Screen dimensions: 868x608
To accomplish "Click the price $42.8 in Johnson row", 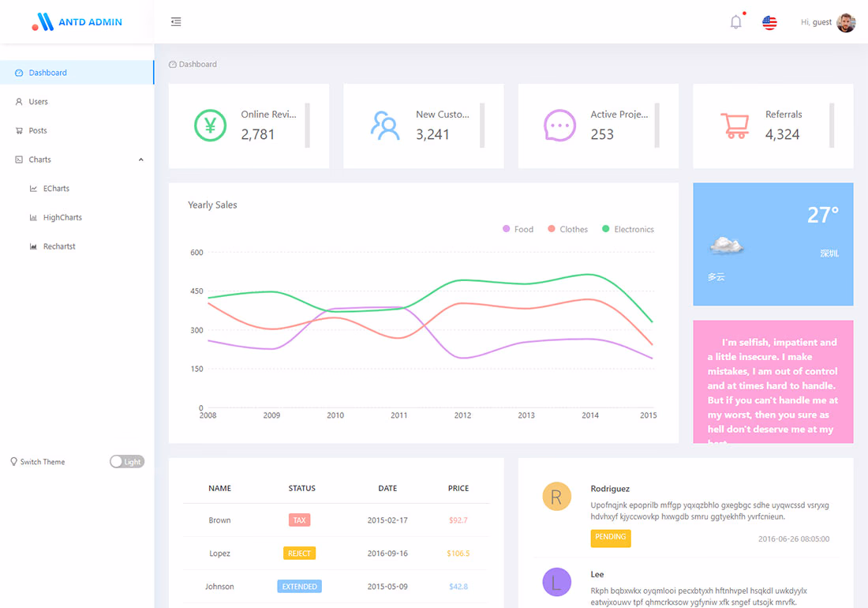I will coord(458,587).
